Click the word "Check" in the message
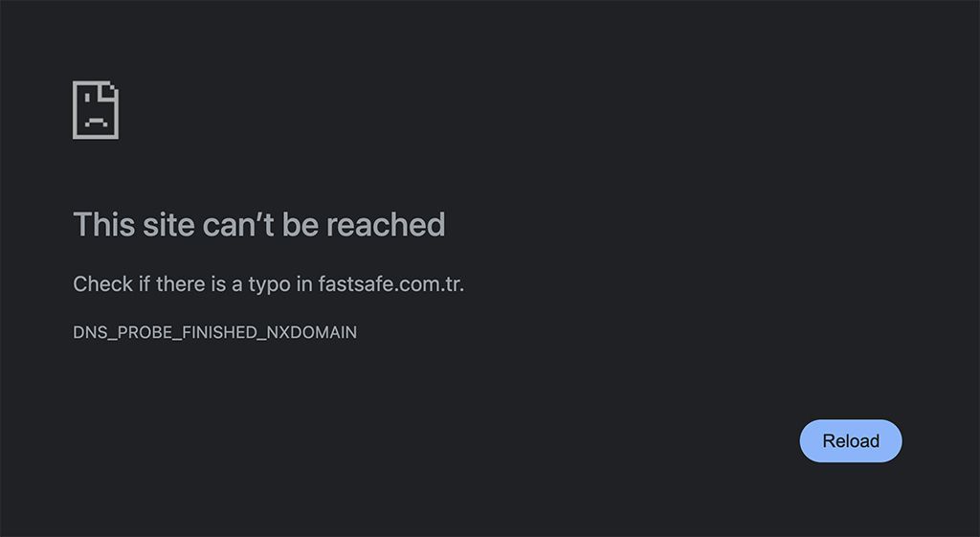980x537 pixels. pyautogui.click(x=103, y=284)
